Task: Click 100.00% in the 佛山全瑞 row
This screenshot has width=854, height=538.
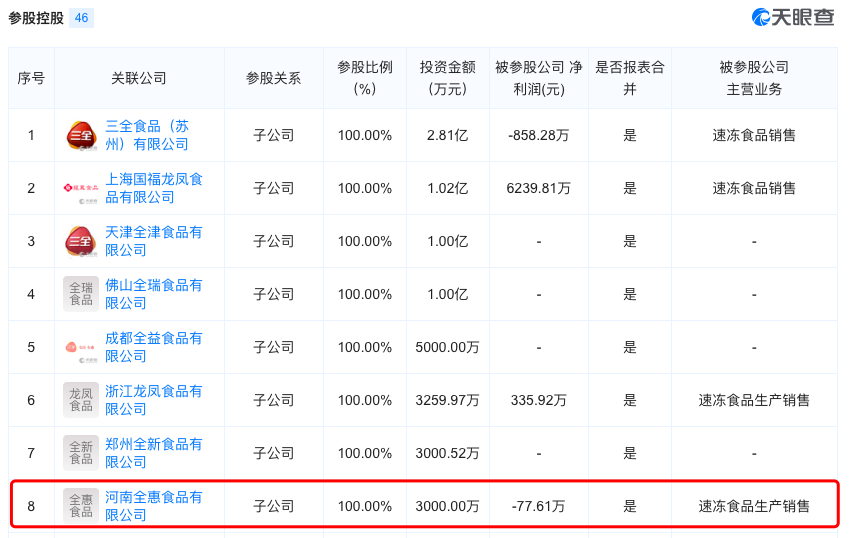Action: click(365, 294)
